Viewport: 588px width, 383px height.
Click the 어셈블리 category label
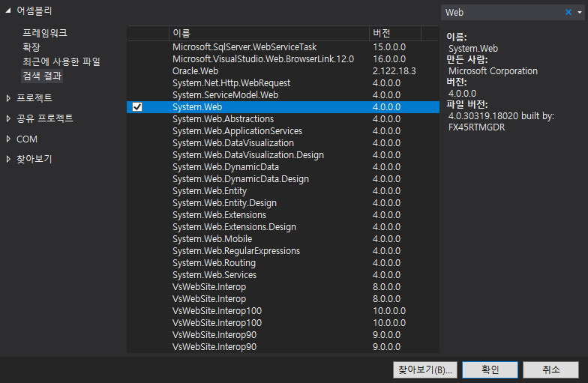tap(34, 10)
